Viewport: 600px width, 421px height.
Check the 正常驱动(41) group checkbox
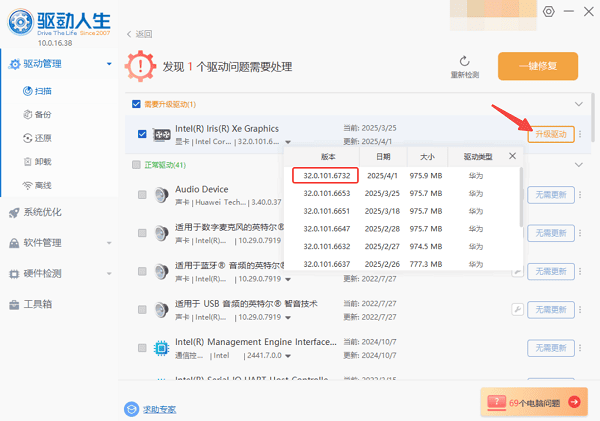136,164
